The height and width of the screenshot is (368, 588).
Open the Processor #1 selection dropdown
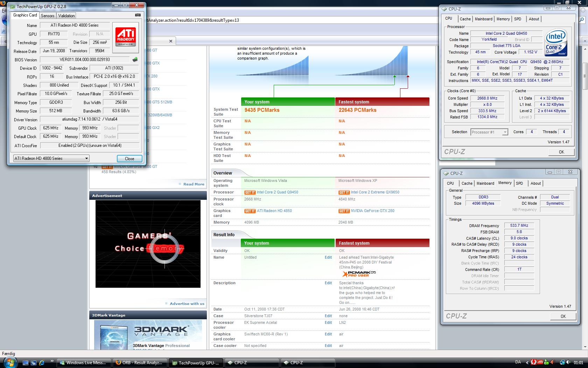tap(489, 132)
